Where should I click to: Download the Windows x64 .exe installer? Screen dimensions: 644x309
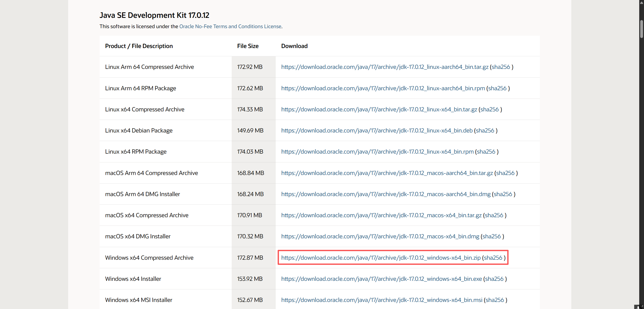click(381, 279)
